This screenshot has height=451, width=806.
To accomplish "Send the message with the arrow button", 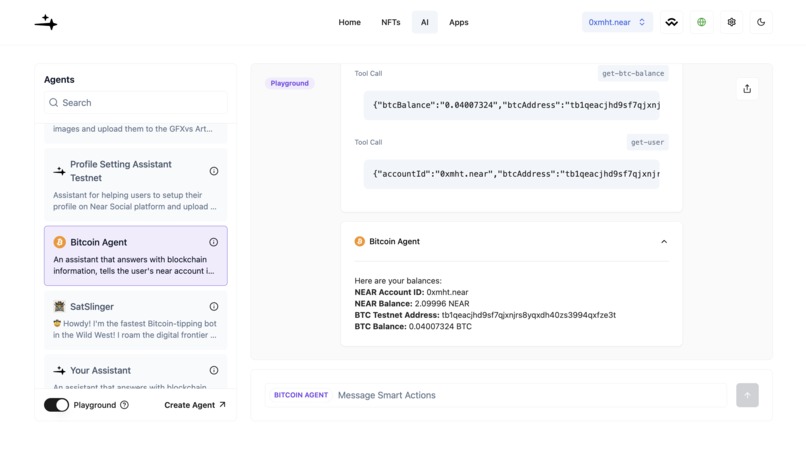I will pyautogui.click(x=747, y=395).
